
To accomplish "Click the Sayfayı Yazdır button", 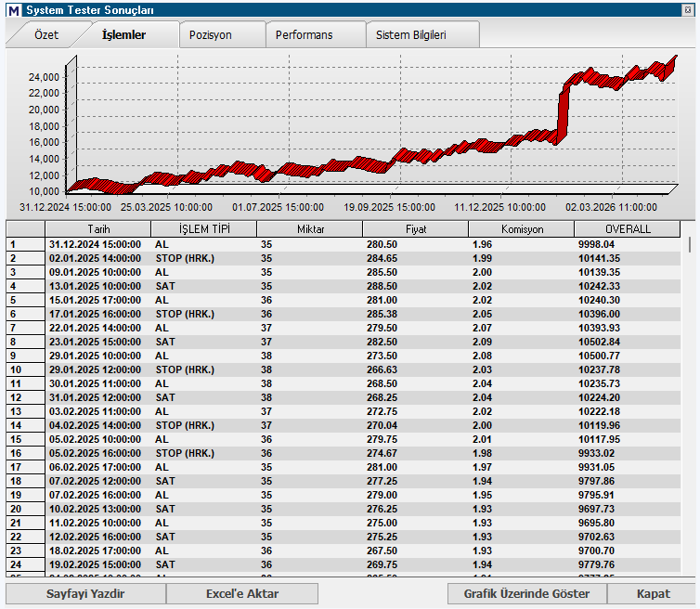I will pos(85,594).
